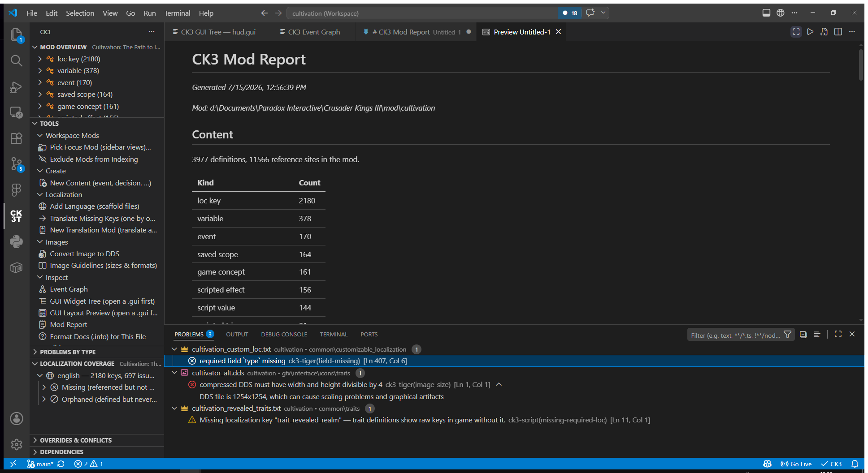This screenshot has width=868, height=473.
Task: Click the problems filter text field
Action: (x=735, y=335)
